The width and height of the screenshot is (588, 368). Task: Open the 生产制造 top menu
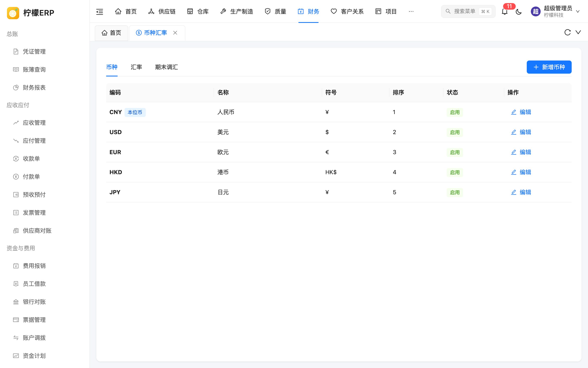click(x=237, y=11)
